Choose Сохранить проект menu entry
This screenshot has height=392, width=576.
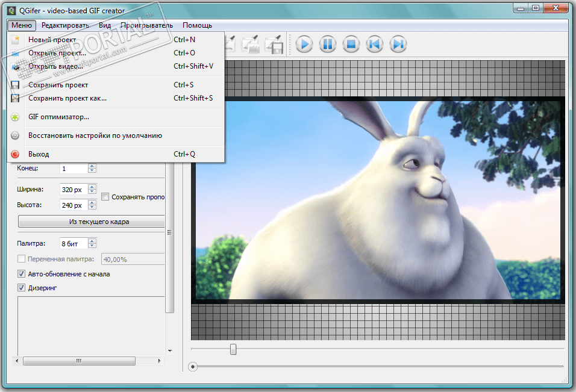click(116, 85)
